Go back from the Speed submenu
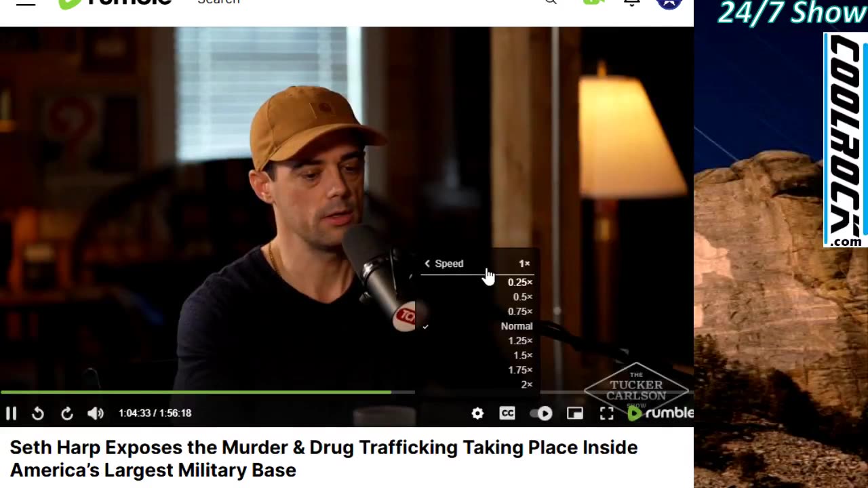This screenshot has height=488, width=868. click(443, 264)
